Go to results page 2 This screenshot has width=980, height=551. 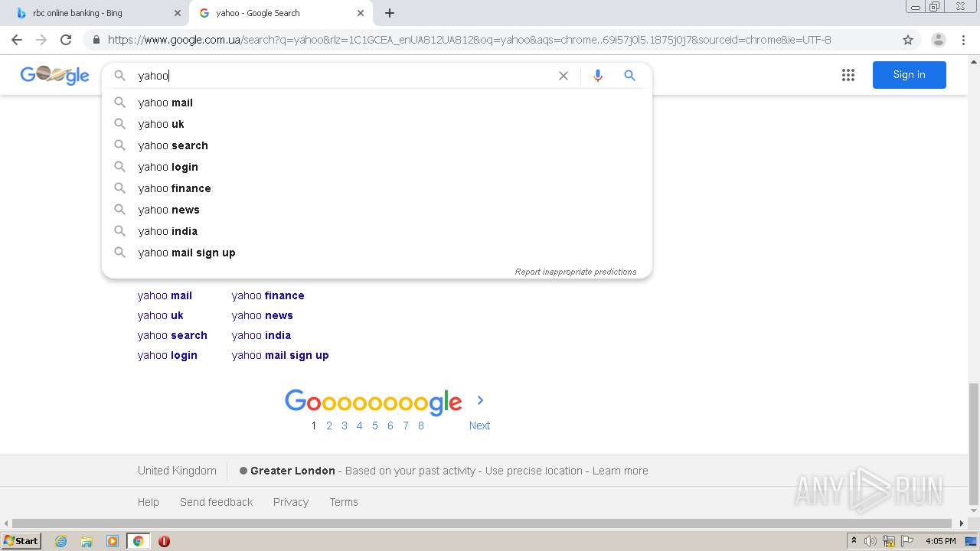(x=329, y=425)
